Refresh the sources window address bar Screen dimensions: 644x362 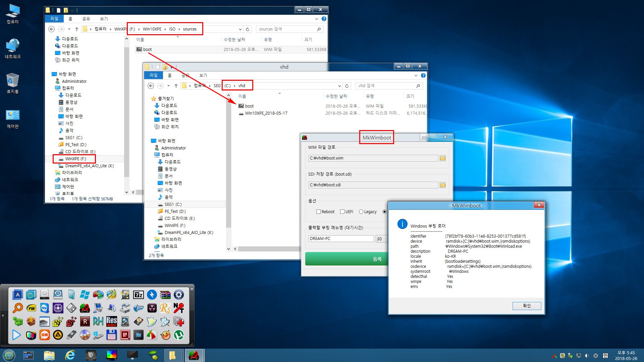click(248, 29)
